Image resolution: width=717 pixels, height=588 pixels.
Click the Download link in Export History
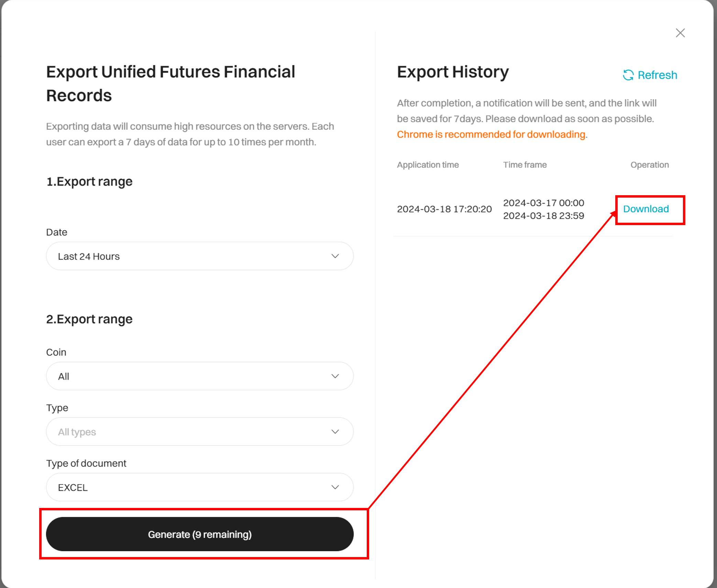[646, 209]
